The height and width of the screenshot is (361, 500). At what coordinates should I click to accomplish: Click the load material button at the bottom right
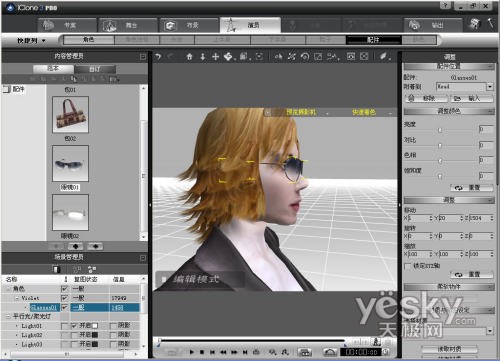[449, 349]
